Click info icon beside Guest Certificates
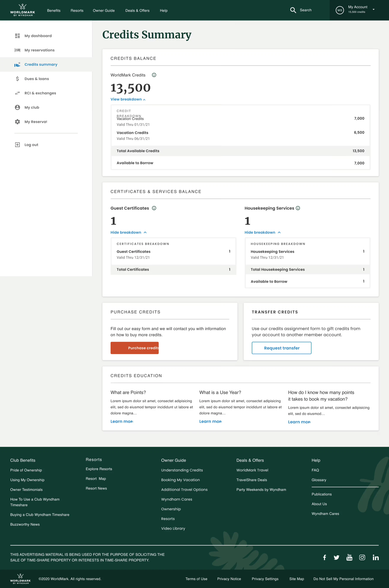This screenshot has width=389, height=588. 154,208
